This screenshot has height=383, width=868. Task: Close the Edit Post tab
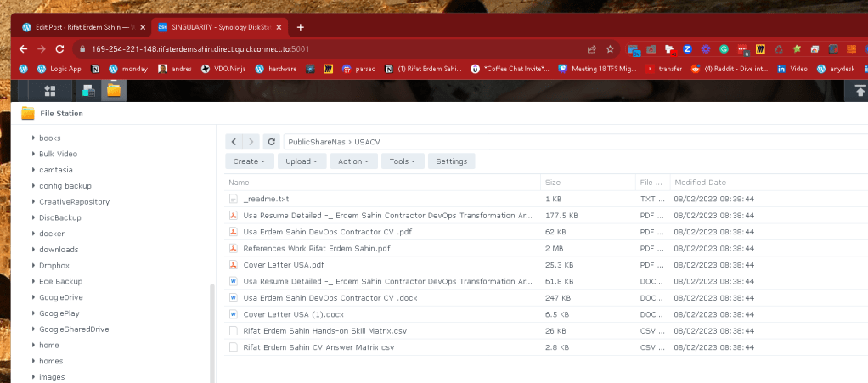pos(143,27)
